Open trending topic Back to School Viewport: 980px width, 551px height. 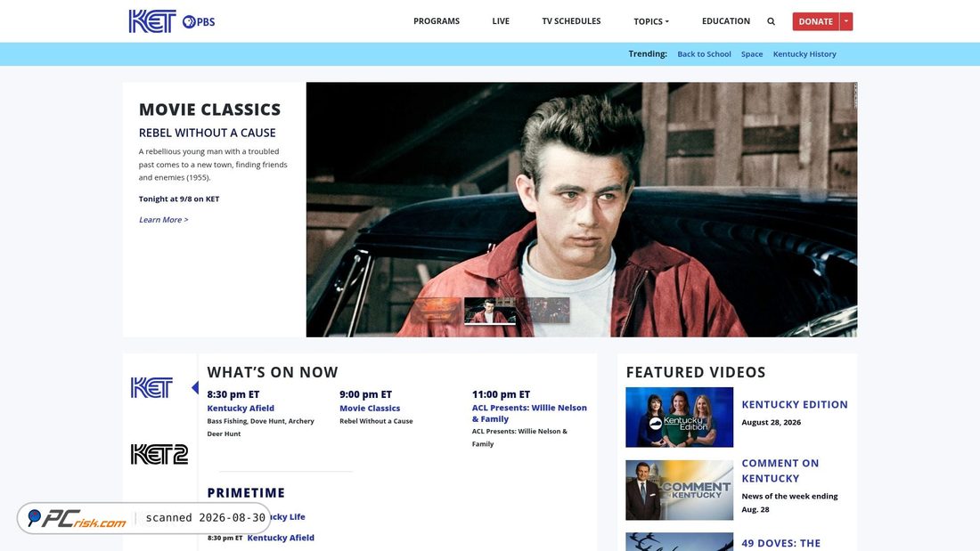click(x=704, y=53)
